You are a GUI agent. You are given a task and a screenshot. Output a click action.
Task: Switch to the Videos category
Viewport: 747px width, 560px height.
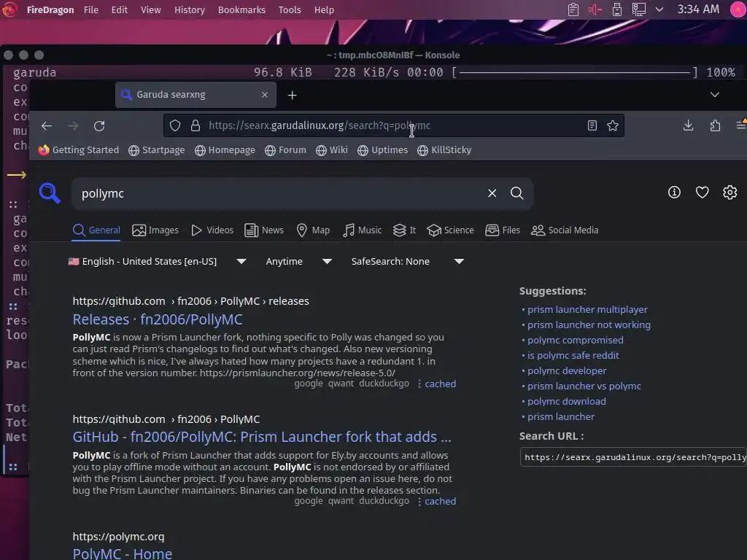pyautogui.click(x=212, y=230)
